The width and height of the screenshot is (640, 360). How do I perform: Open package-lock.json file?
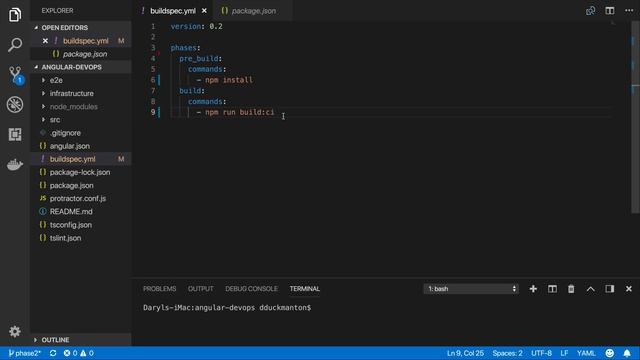pos(81,172)
